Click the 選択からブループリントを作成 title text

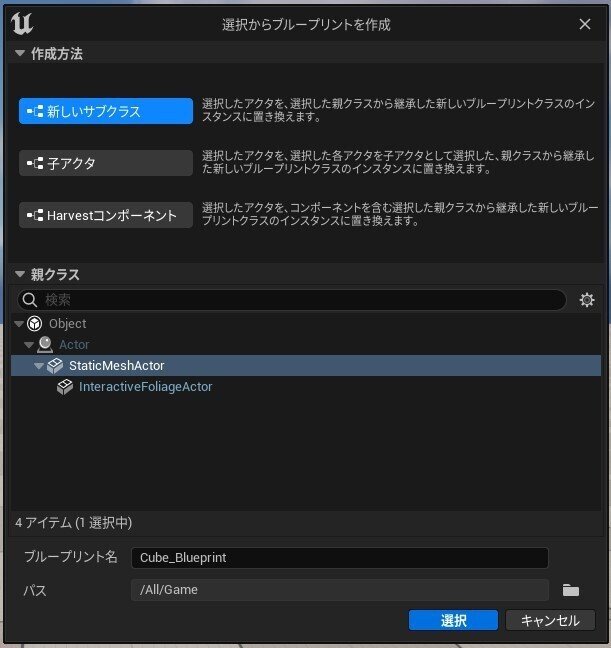pyautogui.click(x=306, y=25)
